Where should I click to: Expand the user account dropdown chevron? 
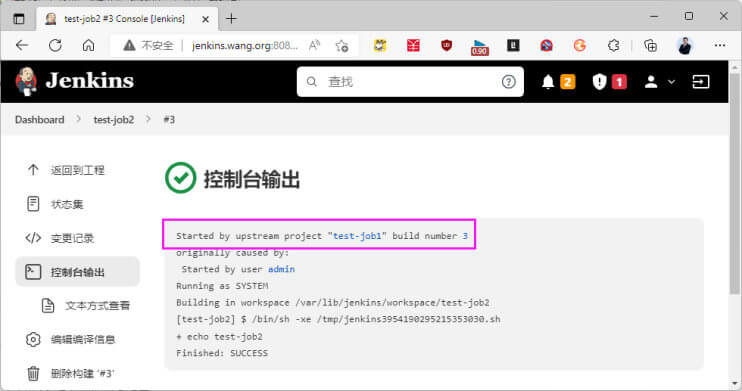pyautogui.click(x=671, y=82)
